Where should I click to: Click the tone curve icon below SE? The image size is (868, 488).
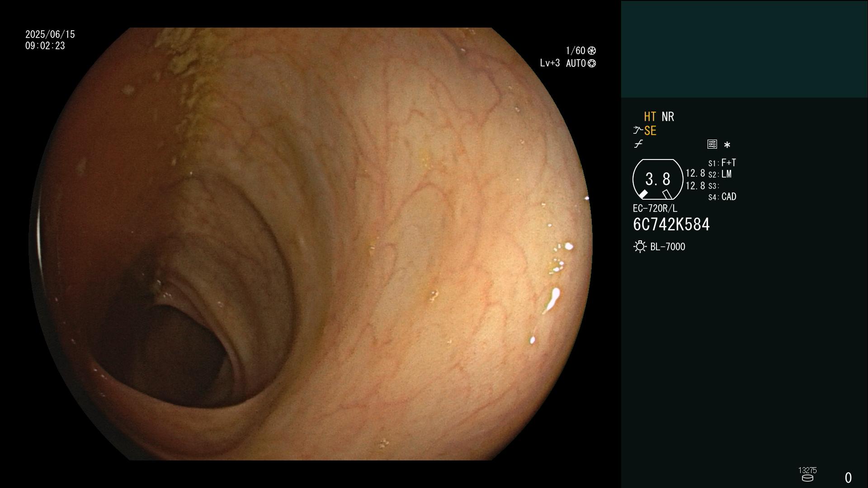coord(638,144)
